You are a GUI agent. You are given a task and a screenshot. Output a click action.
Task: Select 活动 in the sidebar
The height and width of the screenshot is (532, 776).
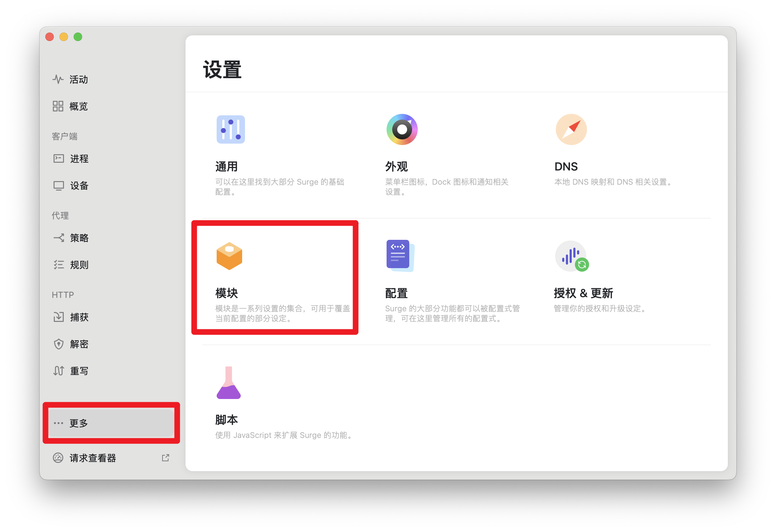tap(78, 79)
